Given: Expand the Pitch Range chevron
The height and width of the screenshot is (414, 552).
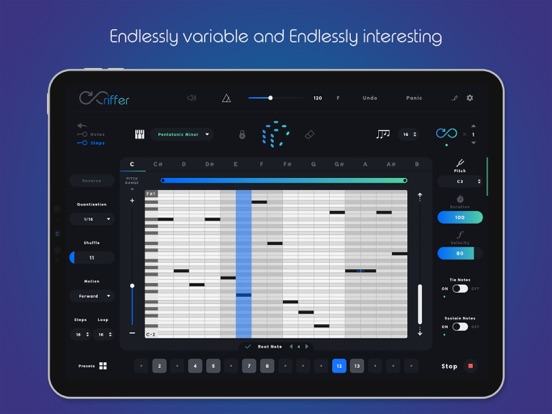Looking at the screenshot, I should coord(132,189).
